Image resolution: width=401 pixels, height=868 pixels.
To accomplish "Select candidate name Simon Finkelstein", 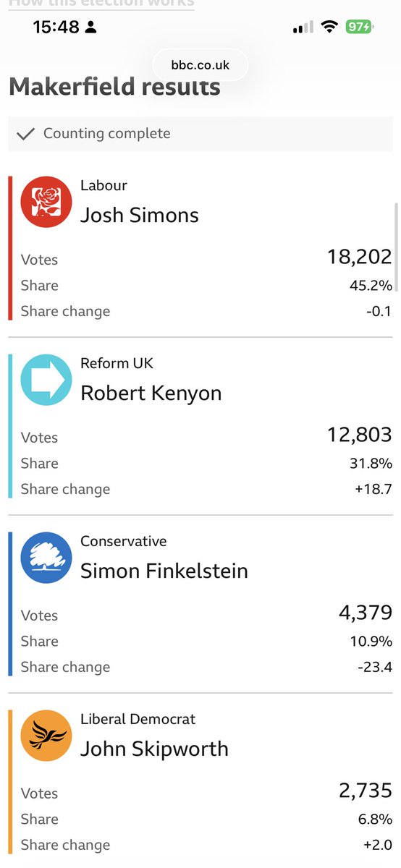I will click(x=164, y=571).
